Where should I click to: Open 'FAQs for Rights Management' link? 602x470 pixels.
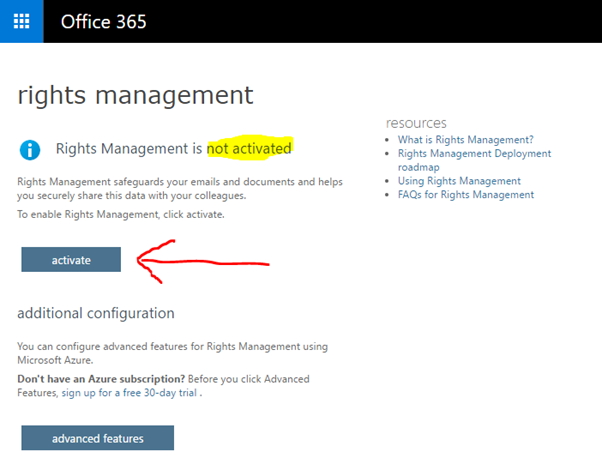coord(466,195)
